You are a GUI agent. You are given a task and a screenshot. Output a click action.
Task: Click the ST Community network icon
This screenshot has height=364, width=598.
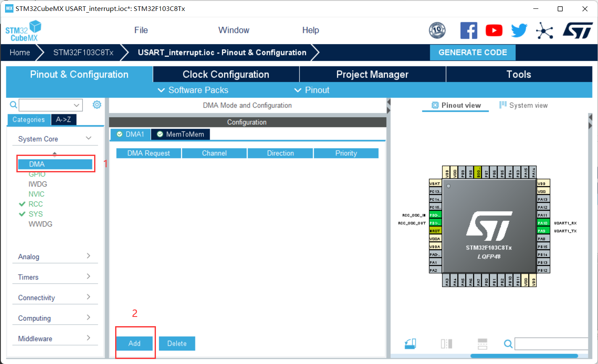(545, 30)
